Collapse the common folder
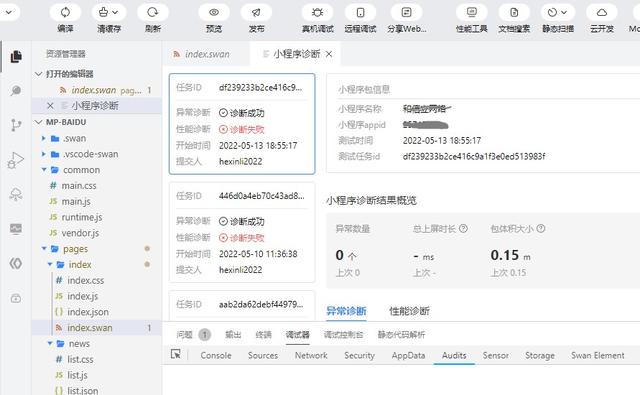 point(44,170)
